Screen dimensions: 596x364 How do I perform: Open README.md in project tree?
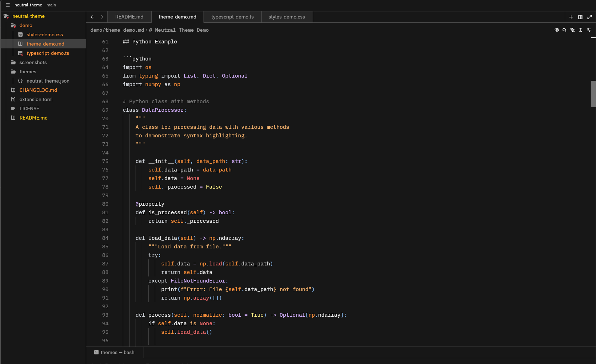click(x=33, y=118)
